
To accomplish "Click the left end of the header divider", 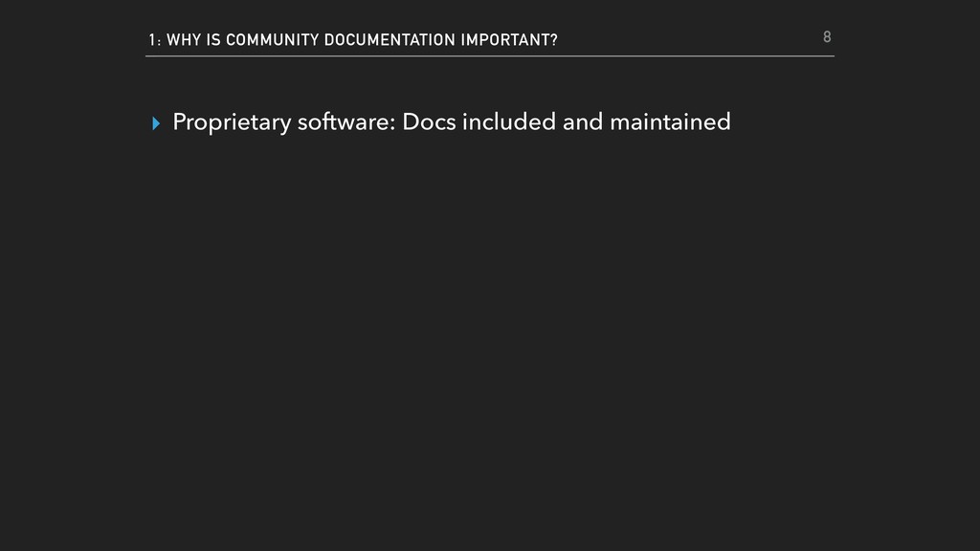I will coord(149,55).
